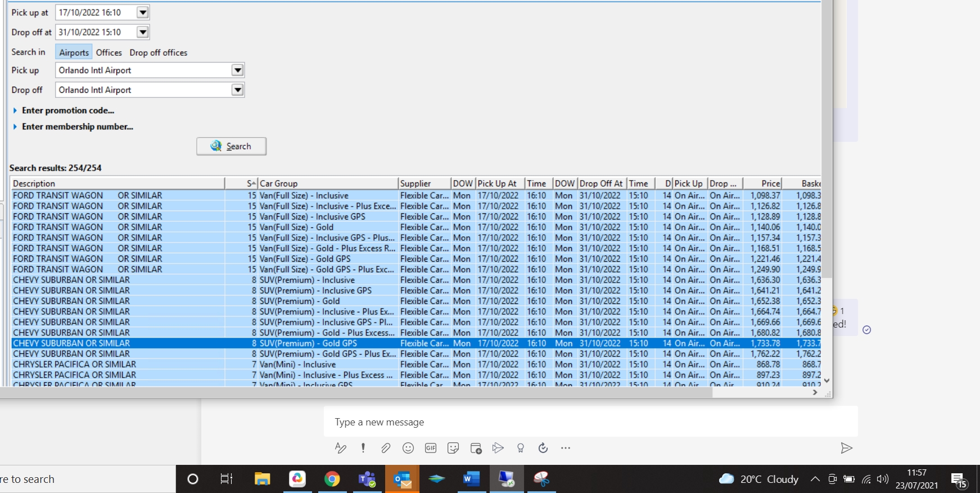Select the SUV(Premium) - Gold GPS row
Image resolution: width=980 pixels, height=493 pixels.
click(416, 343)
